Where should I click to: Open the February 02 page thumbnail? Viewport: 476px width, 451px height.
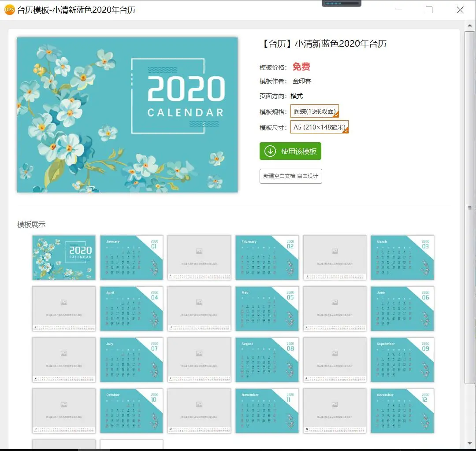[x=267, y=258]
